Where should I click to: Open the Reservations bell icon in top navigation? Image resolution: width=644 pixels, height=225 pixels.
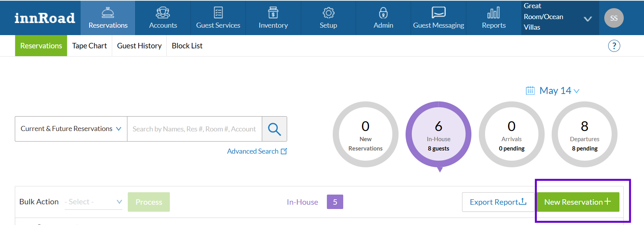(108, 13)
